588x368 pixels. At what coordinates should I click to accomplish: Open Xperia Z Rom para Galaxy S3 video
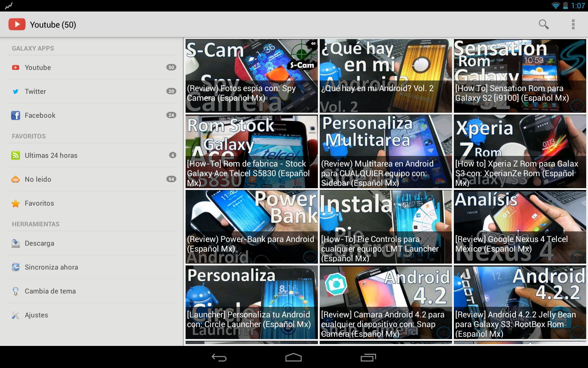[x=520, y=151]
